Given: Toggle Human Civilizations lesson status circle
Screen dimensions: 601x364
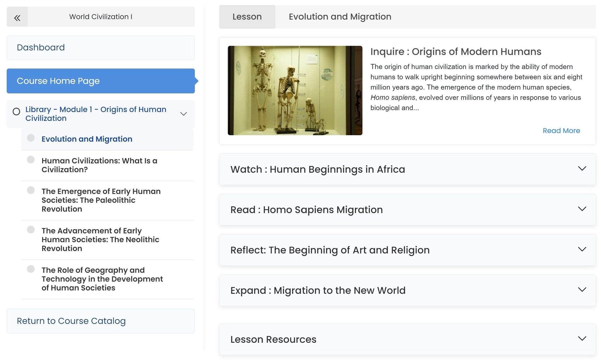Looking at the screenshot, I should click(x=31, y=160).
